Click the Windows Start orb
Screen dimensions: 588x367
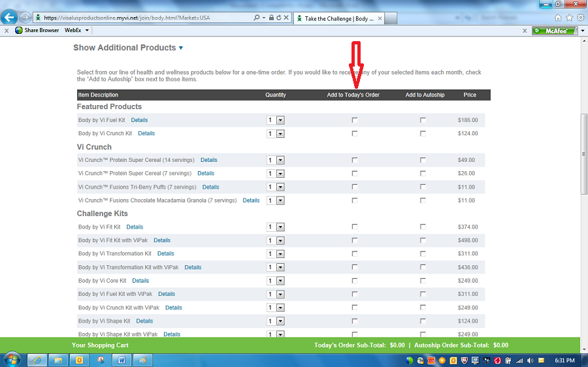(12, 359)
